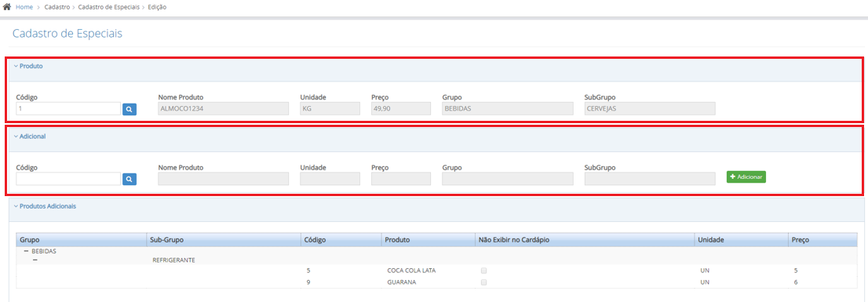Open the Home breadcrumb link
Image resolution: width=868 pixels, height=302 pixels.
24,7
